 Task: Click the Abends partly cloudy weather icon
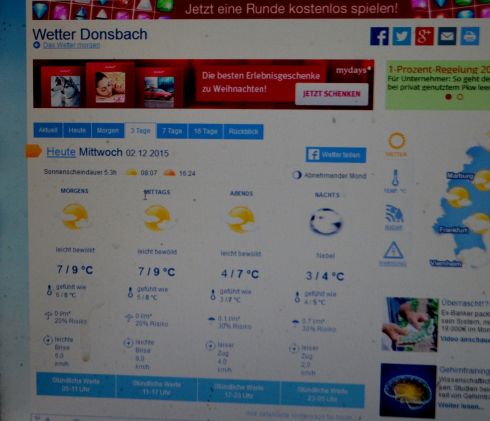point(241,220)
